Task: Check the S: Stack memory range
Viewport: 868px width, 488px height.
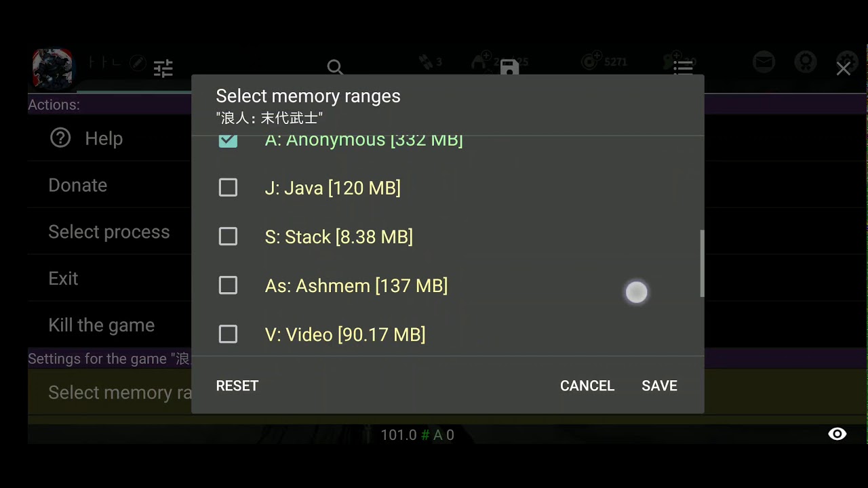Action: pos(228,237)
